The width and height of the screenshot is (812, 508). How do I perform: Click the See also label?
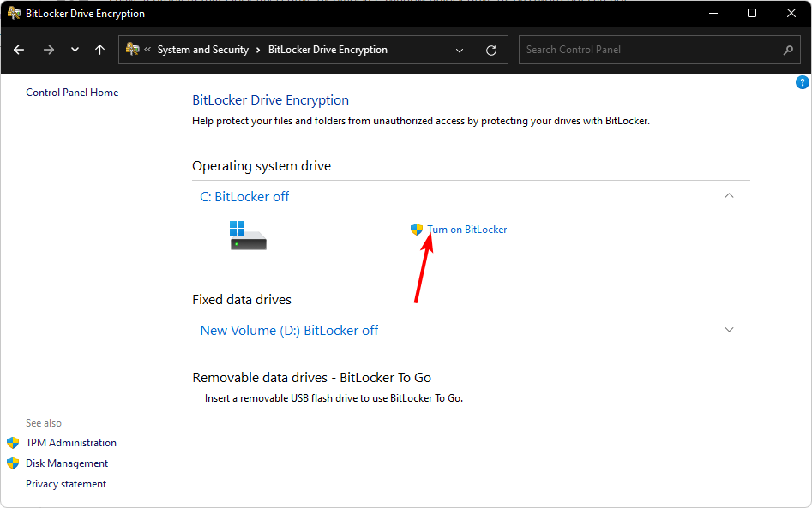[44, 423]
